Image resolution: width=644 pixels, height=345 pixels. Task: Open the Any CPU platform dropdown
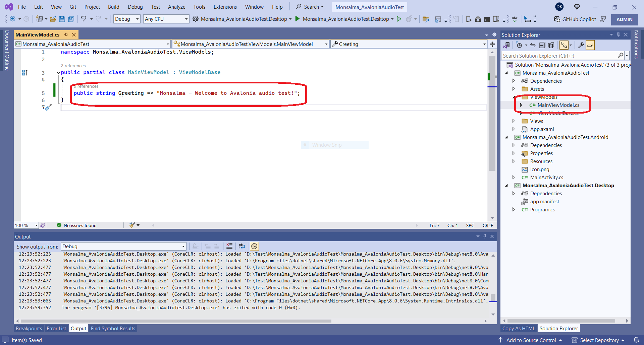tap(166, 19)
